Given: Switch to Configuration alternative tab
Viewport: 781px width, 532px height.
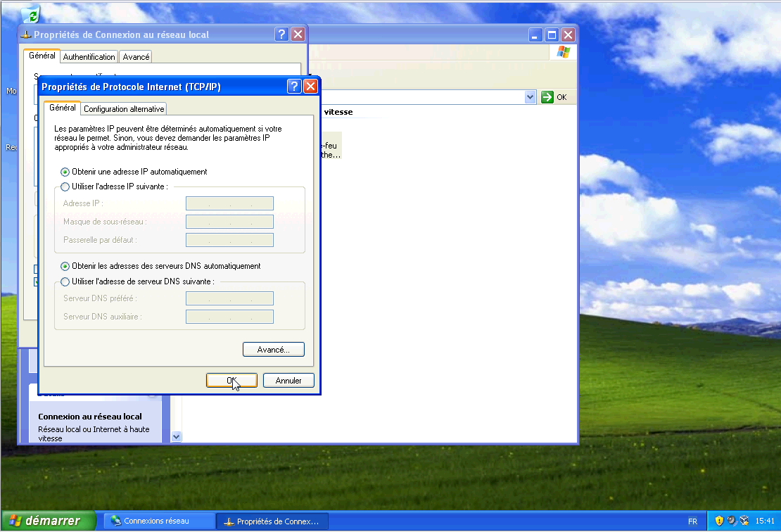Looking at the screenshot, I should [124, 109].
